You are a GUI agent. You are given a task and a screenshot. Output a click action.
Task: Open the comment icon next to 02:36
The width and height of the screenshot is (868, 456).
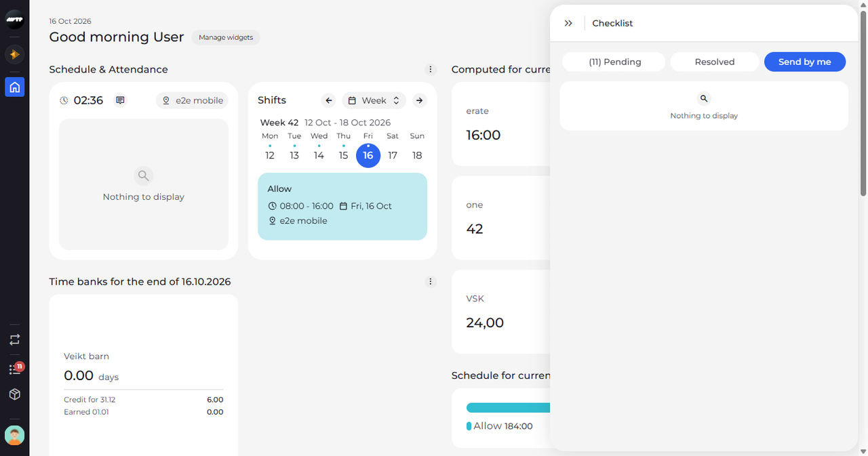click(x=120, y=100)
